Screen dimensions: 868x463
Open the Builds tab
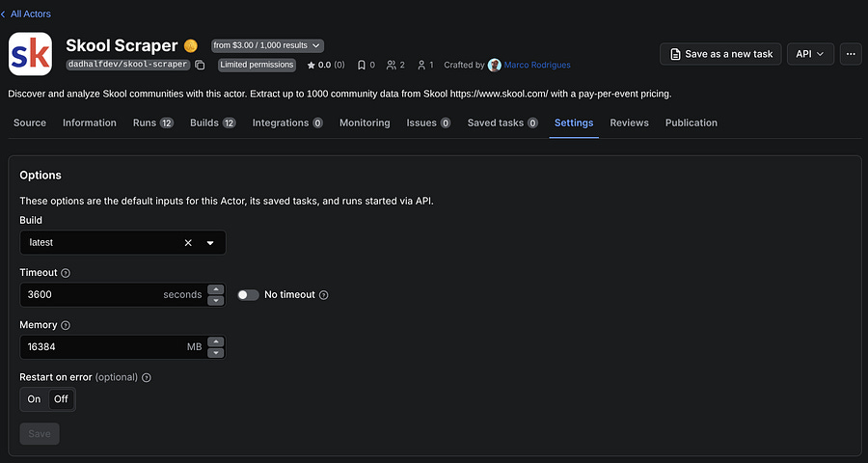[x=213, y=123]
